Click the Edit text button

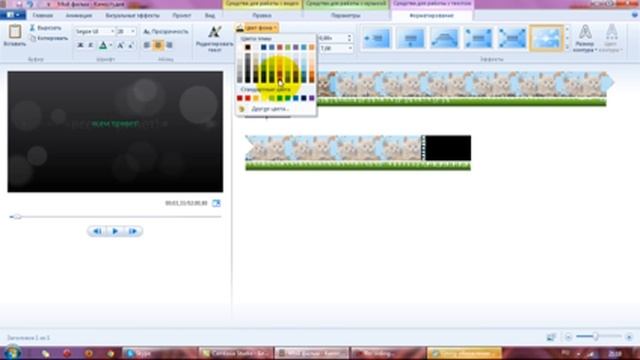(x=215, y=38)
